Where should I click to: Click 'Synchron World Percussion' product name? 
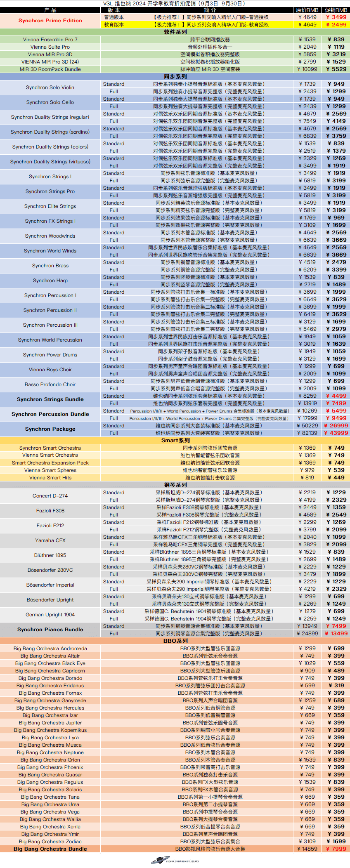pos(50,340)
